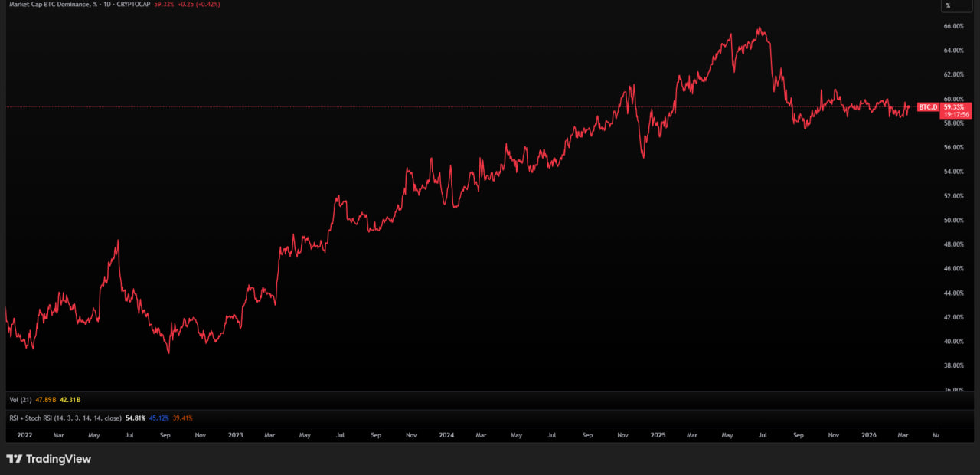Click the BTC.D symbol price label

coord(927,106)
